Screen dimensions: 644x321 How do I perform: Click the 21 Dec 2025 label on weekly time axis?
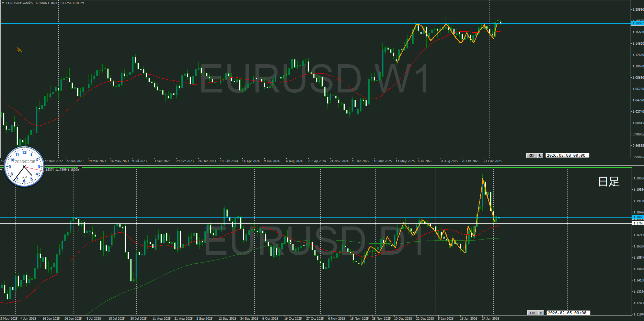tap(492, 161)
